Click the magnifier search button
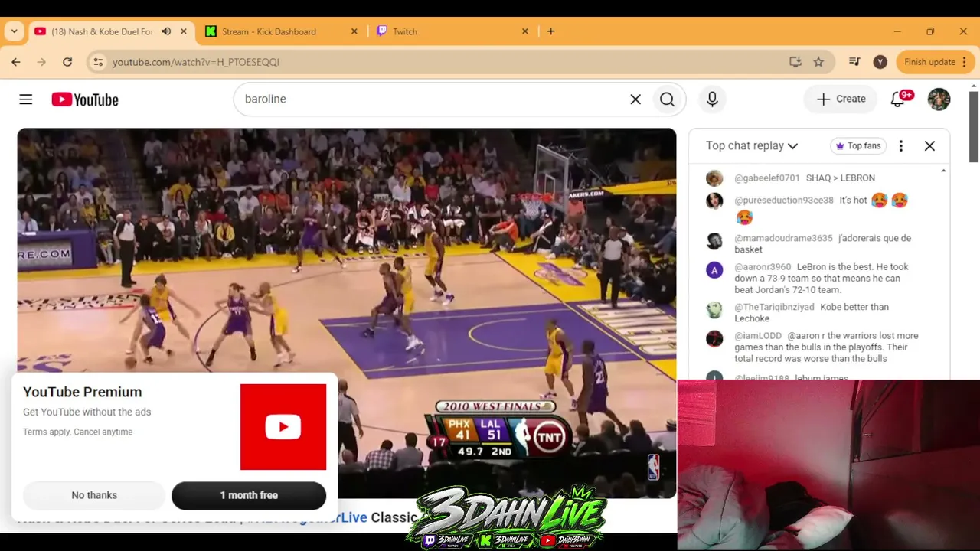The height and width of the screenshot is (551, 980). point(667,99)
